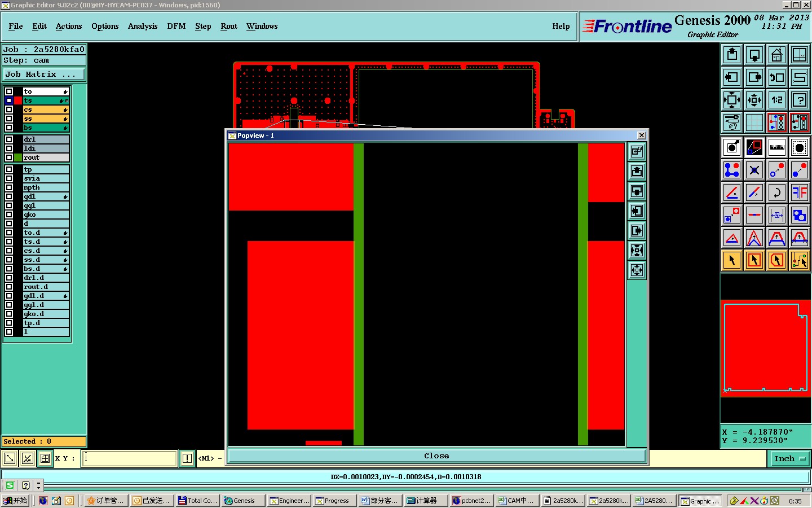Switch to Genesis taskbar window
Image resolution: width=812 pixels, height=508 pixels.
243,501
